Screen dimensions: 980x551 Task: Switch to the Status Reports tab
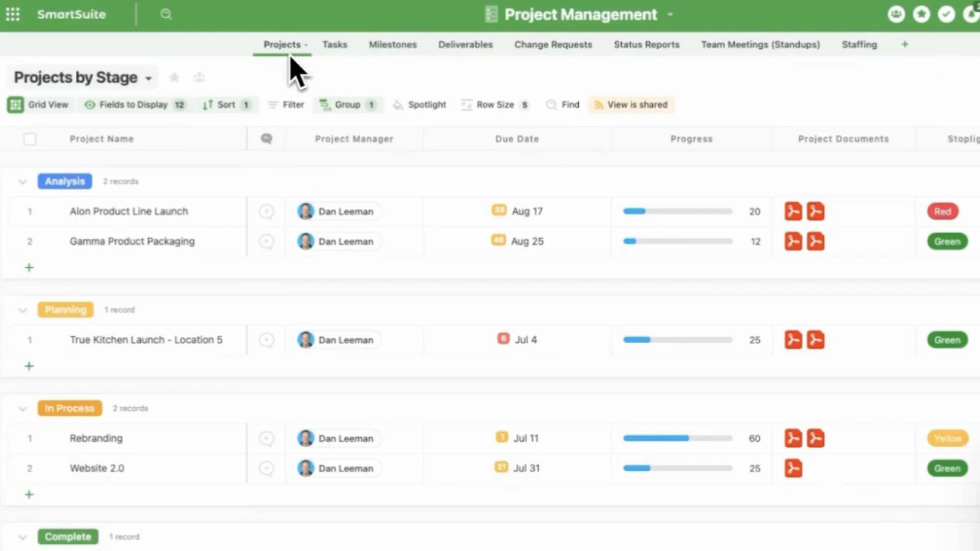[x=646, y=44]
